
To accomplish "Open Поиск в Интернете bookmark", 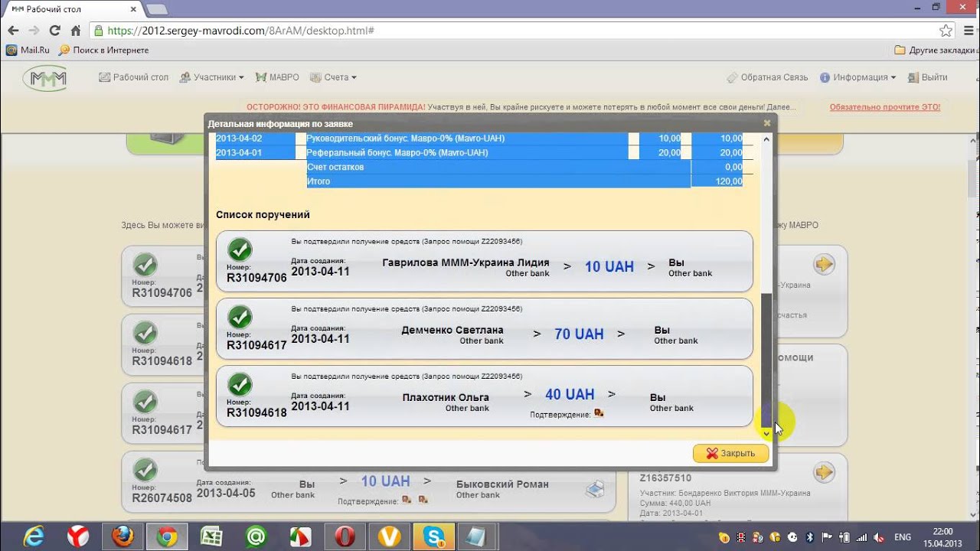I will coord(103,50).
